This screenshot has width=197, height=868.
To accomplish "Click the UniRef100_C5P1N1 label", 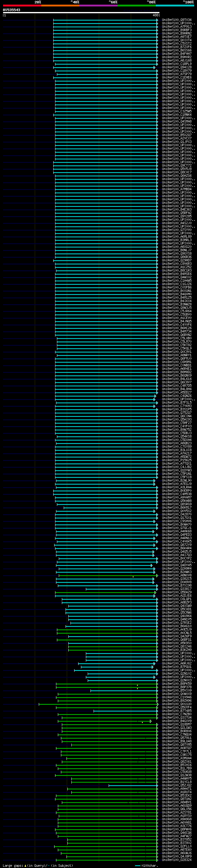I will 177,474.
